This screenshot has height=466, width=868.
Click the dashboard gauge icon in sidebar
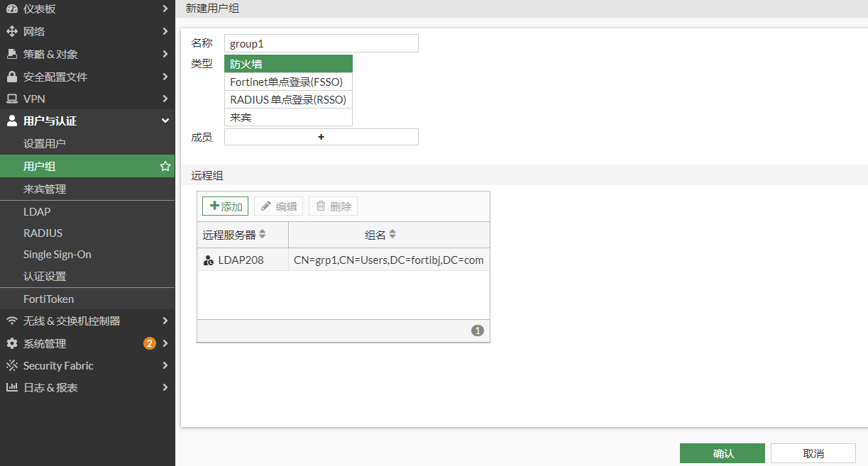pyautogui.click(x=11, y=9)
